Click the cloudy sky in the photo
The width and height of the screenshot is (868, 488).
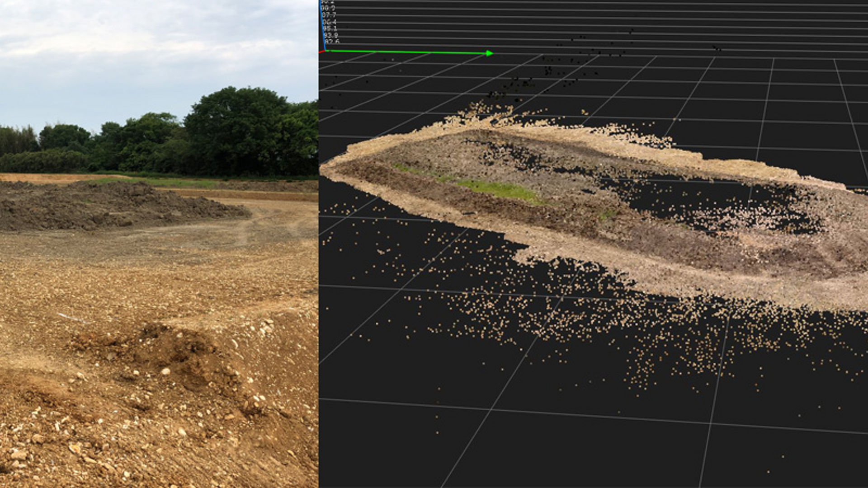click(x=136, y=45)
